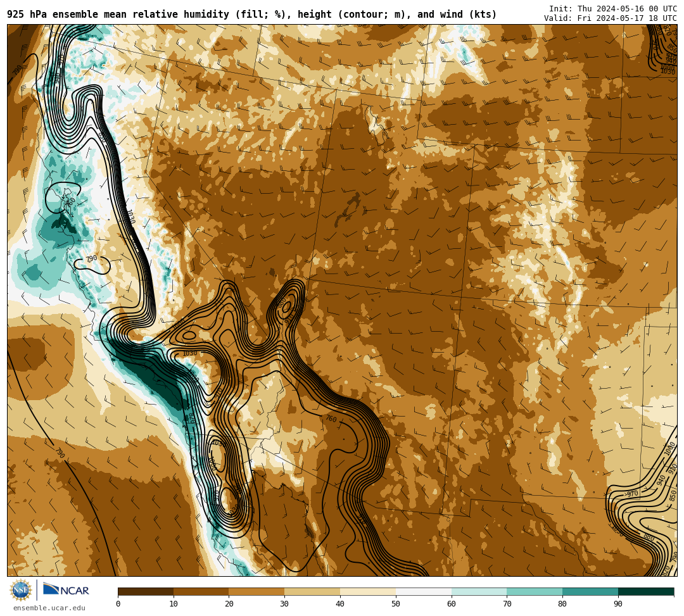
Task: Click the colorbar tick label '60'
Action: pyautogui.click(x=452, y=604)
